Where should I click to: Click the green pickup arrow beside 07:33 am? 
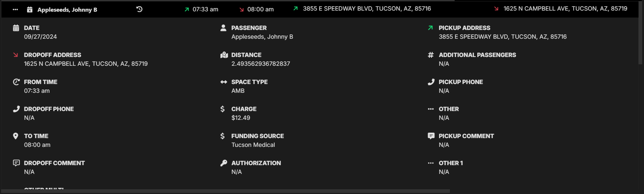(x=187, y=9)
